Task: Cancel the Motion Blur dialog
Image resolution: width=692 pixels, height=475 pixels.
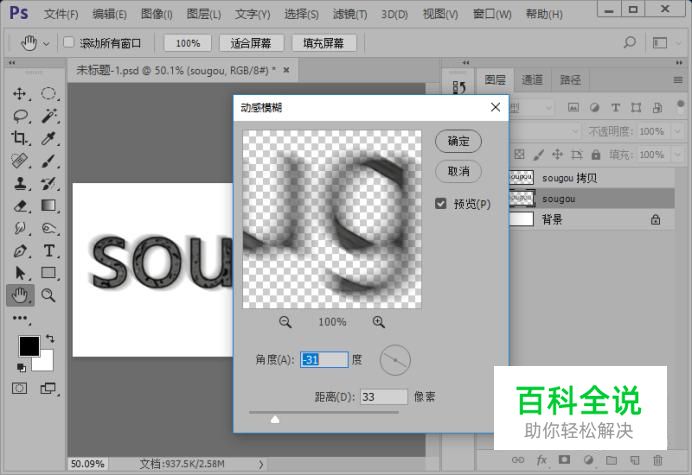Action: (458, 171)
